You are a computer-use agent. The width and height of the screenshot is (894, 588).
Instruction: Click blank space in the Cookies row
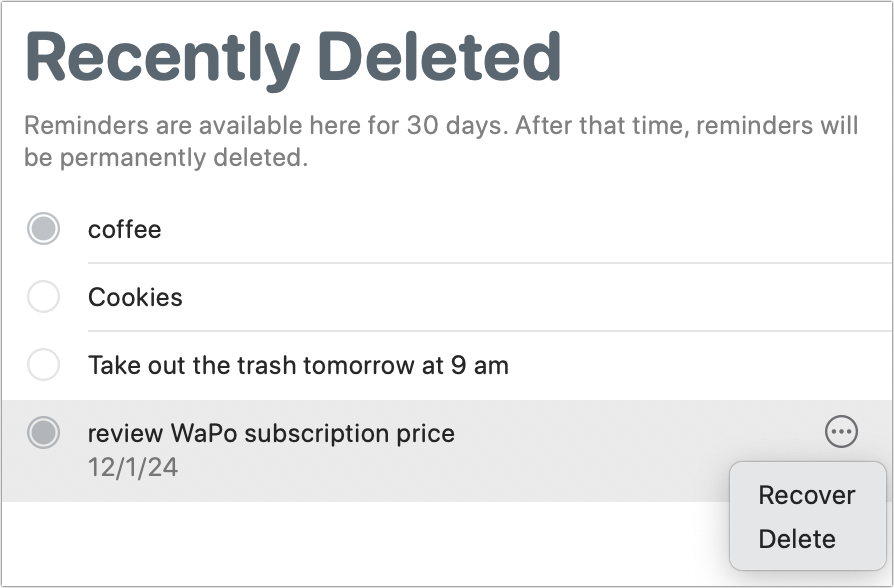tap(513, 297)
